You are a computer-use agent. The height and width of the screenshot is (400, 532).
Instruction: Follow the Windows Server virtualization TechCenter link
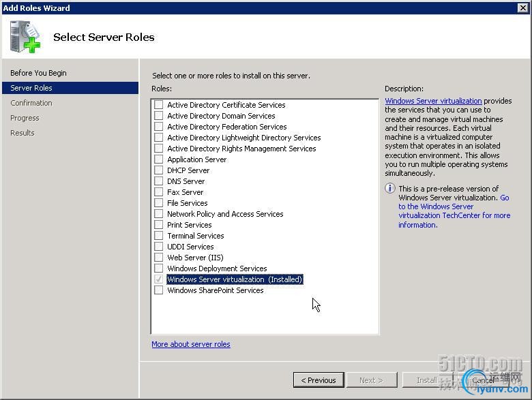[454, 211]
